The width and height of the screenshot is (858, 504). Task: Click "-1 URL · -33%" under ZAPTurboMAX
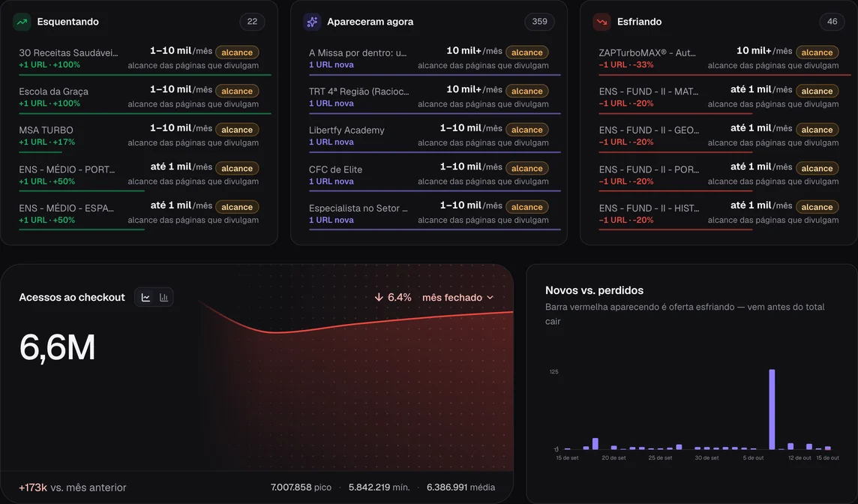pos(626,64)
